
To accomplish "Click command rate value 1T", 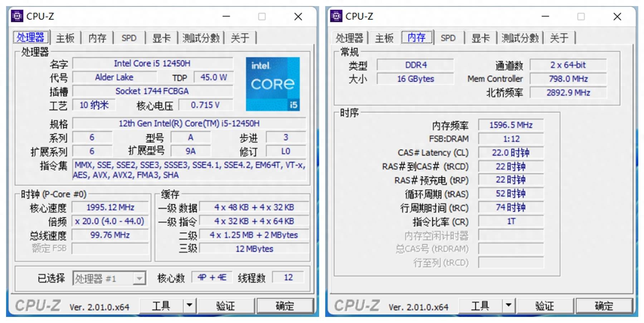I will pos(511,221).
